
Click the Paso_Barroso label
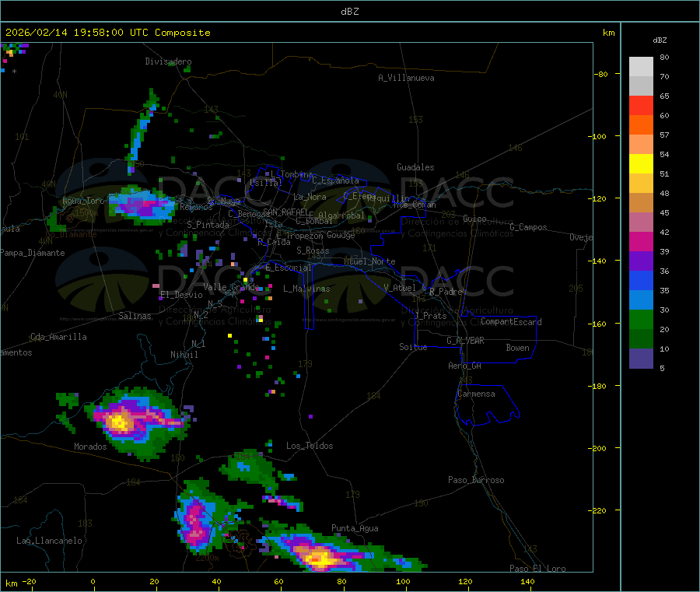pyautogui.click(x=476, y=480)
